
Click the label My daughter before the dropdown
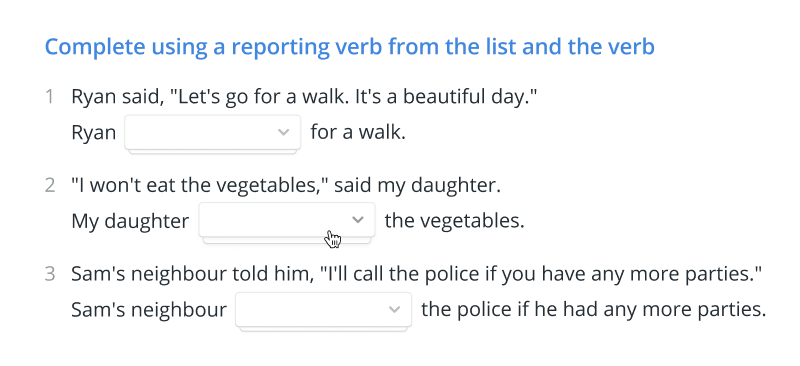pos(130,222)
